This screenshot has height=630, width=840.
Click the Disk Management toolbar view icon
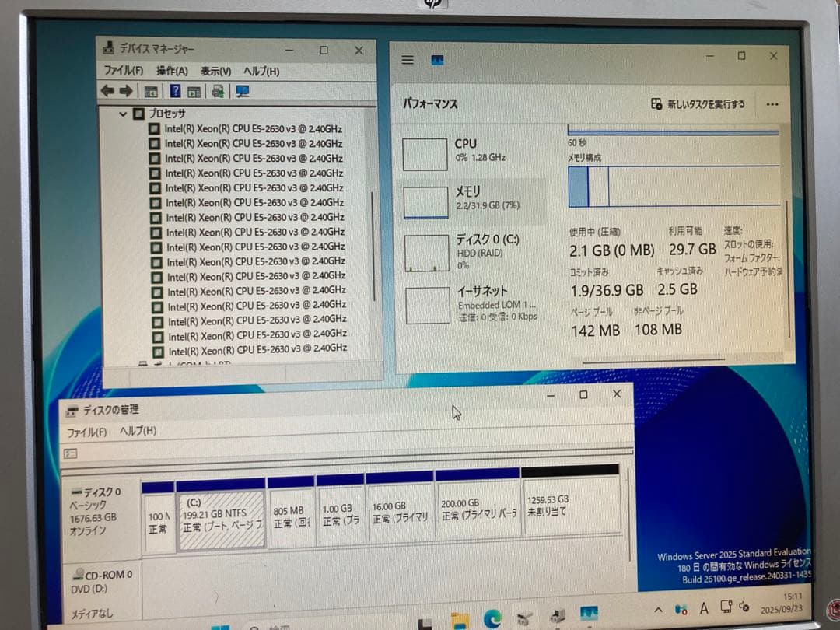pyautogui.click(x=71, y=453)
